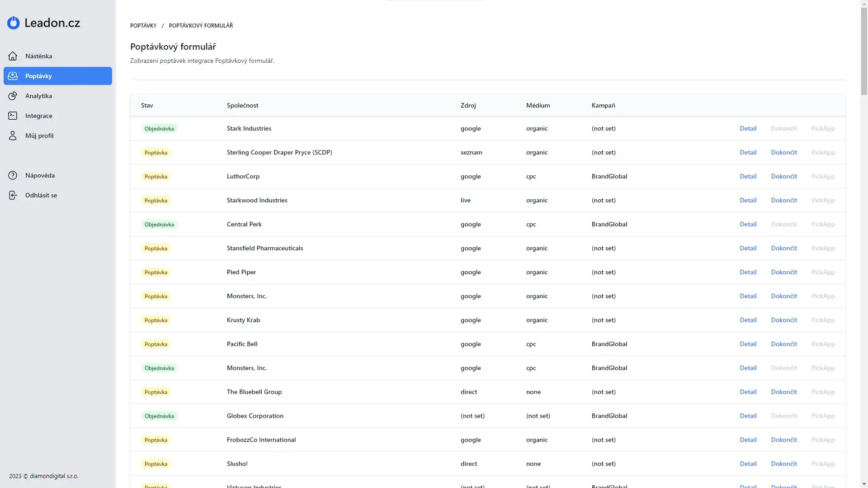The width and height of the screenshot is (868, 488).
Task: Click the Objednávka badge for Central Perk
Action: click(159, 225)
